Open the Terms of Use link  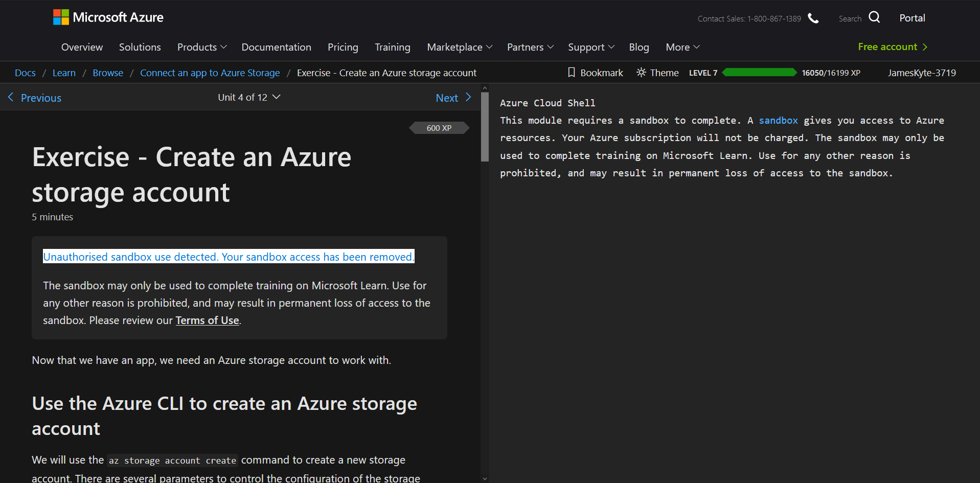pyautogui.click(x=207, y=320)
